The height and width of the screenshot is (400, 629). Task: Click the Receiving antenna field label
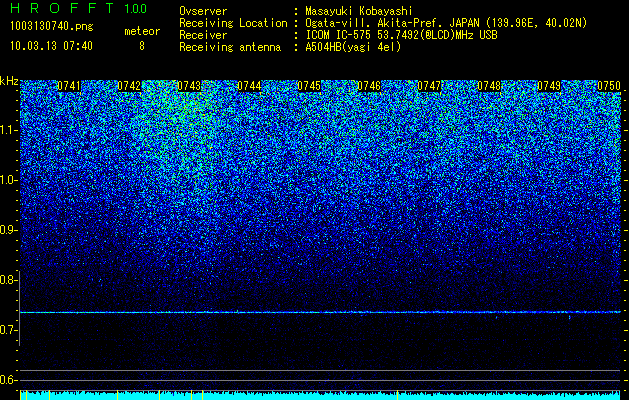click(230, 47)
